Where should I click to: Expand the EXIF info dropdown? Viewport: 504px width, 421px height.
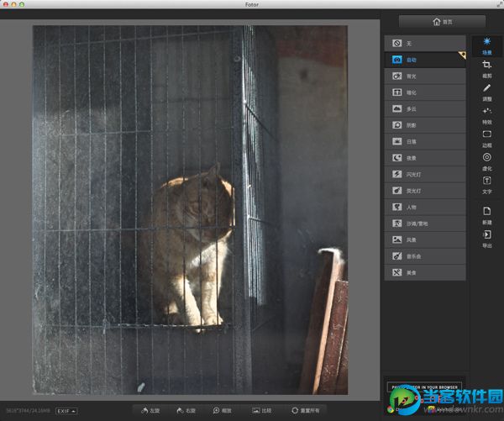pyautogui.click(x=66, y=411)
